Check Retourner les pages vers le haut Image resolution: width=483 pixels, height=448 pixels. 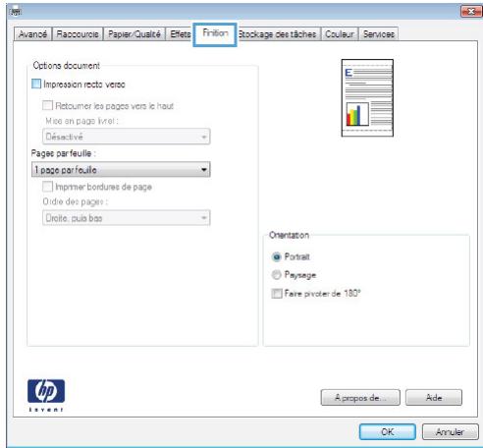coord(47,105)
